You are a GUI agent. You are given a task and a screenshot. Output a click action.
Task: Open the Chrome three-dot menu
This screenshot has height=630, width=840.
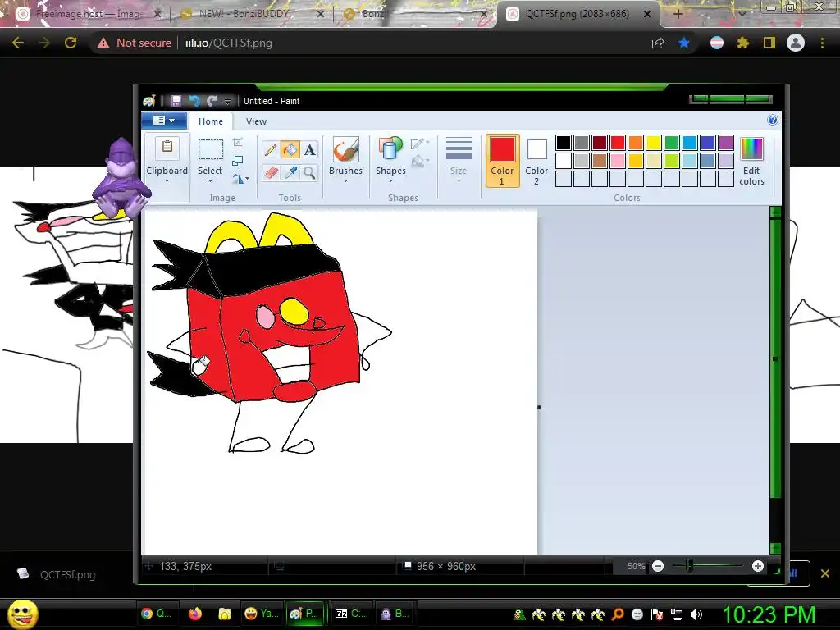tap(822, 43)
